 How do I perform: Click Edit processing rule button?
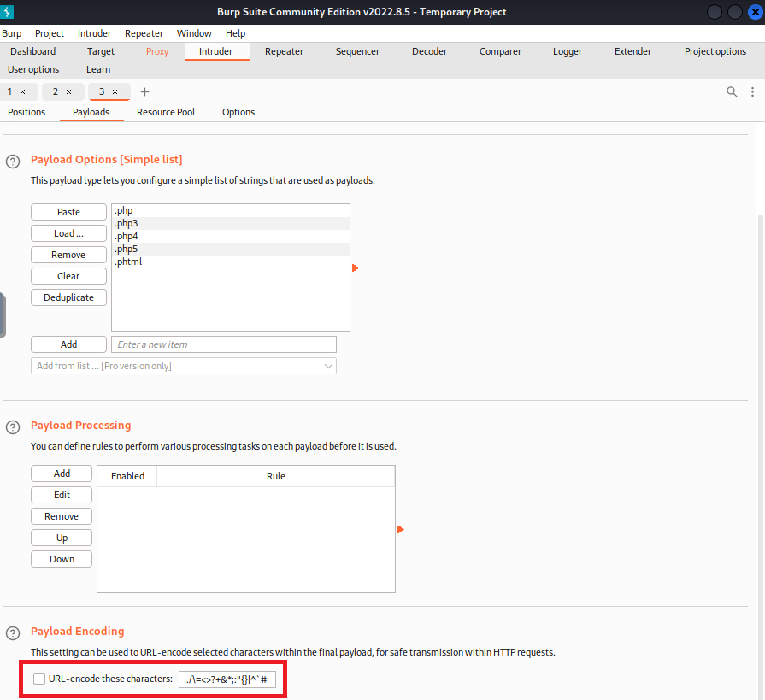[x=62, y=495]
